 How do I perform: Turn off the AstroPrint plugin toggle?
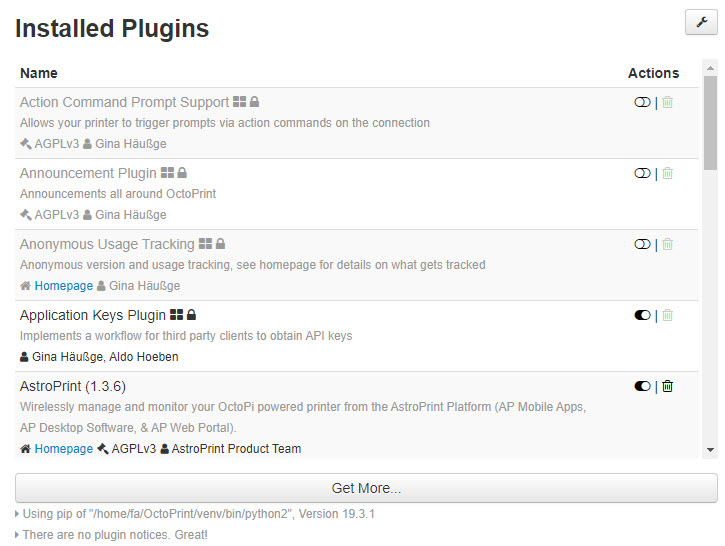pos(642,386)
